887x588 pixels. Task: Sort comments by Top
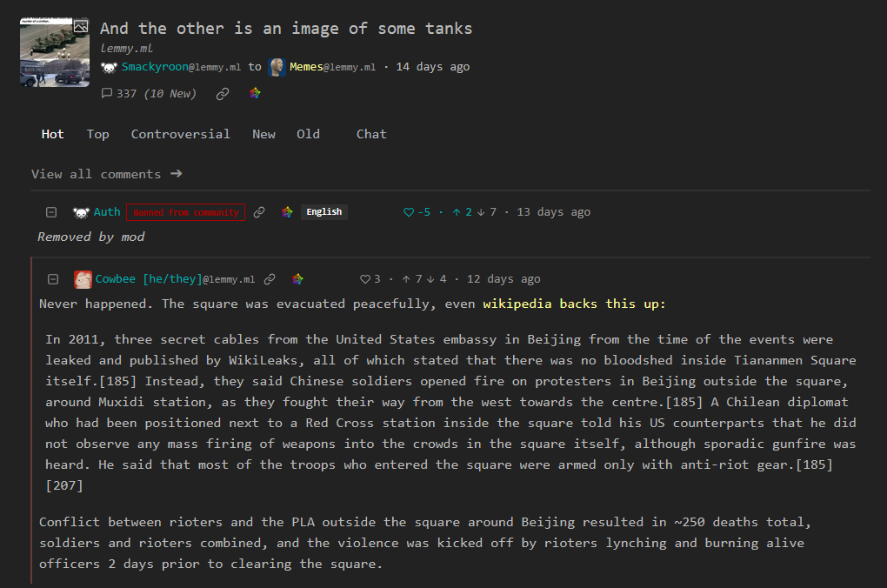[98, 134]
